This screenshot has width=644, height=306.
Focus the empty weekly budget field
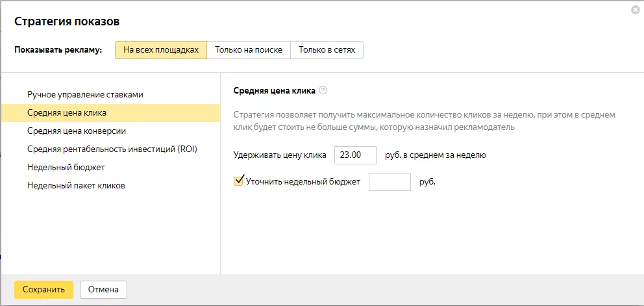[x=390, y=182]
